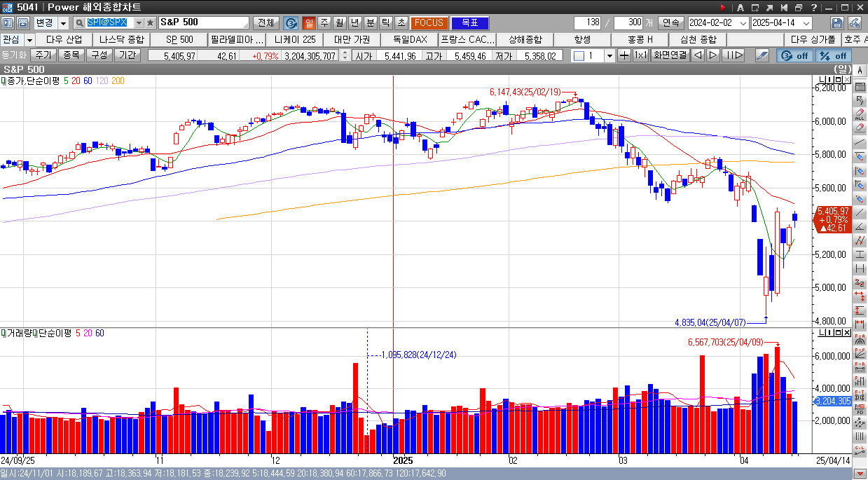
Task: Click the bar count field showing 138
Action: 588,23
